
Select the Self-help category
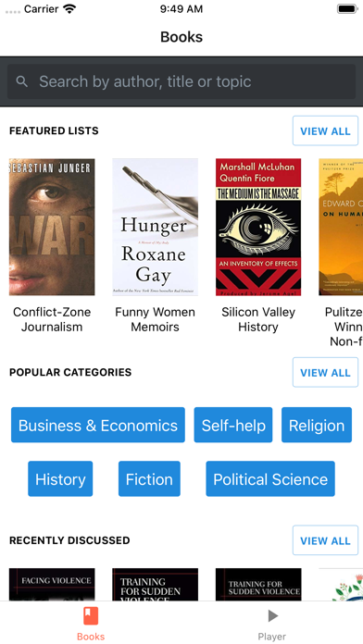coord(233,425)
